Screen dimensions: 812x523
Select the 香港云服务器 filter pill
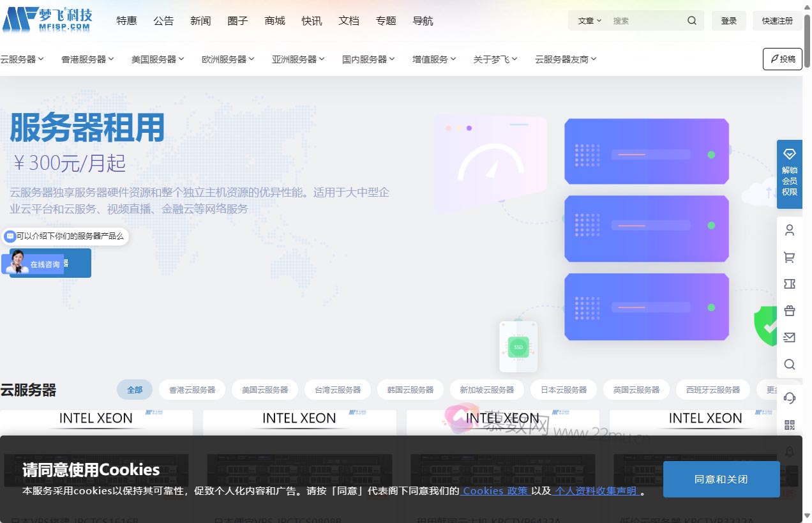click(x=192, y=390)
